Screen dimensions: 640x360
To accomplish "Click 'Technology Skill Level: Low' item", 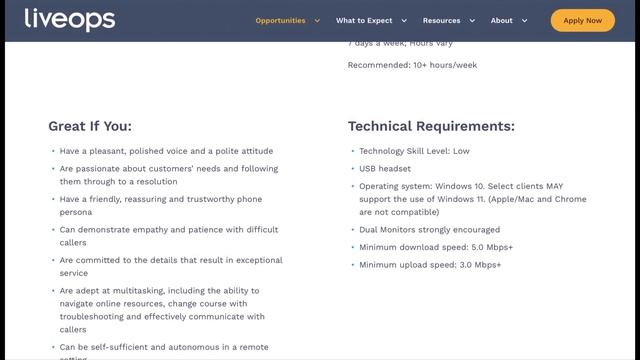I will click(414, 151).
